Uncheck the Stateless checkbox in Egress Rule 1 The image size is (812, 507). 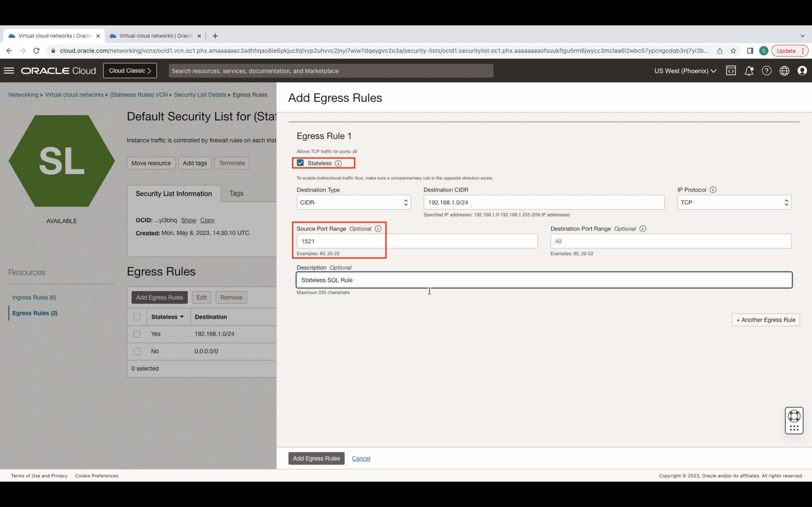(300, 163)
